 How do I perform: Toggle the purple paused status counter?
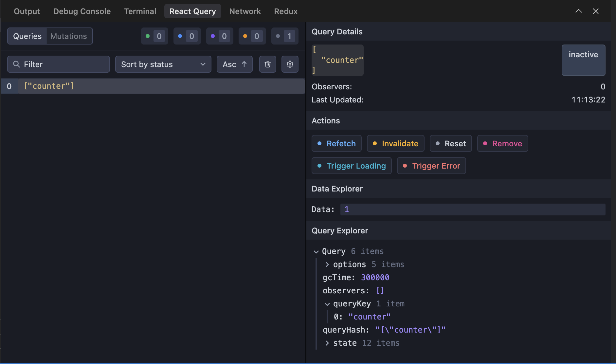point(219,36)
